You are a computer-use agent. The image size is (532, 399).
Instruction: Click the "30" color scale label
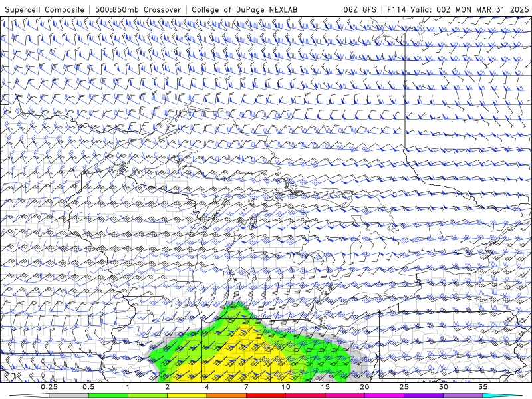pyautogui.click(x=443, y=387)
